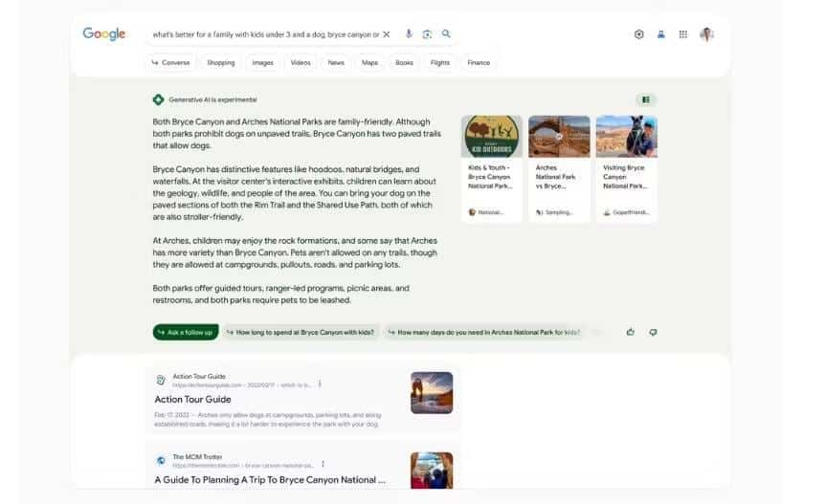This screenshot has width=825, height=504.
Task: Start voice search with microphone icon
Action: pyautogui.click(x=409, y=33)
